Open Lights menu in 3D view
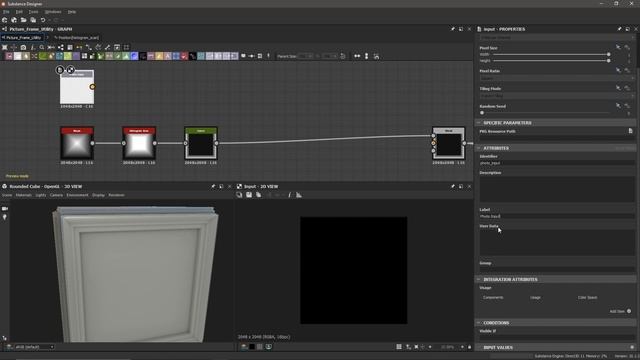The width and height of the screenshot is (640, 360). (41, 195)
